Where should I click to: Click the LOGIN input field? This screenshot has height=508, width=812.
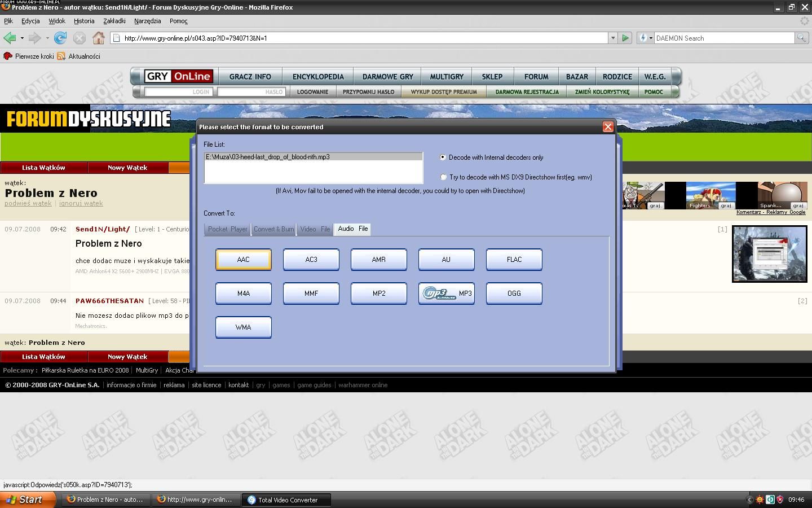(x=178, y=91)
